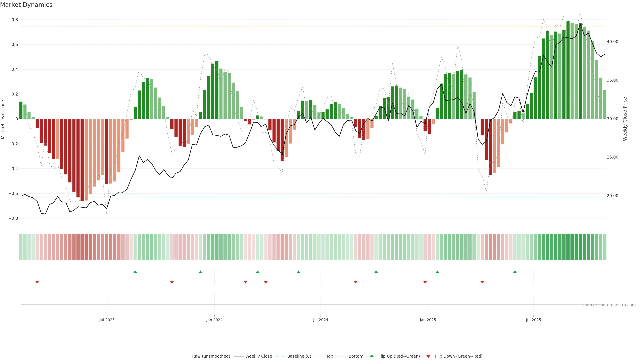
Task: Toggle the Baseline (0) legend entry
Action: (x=299, y=356)
